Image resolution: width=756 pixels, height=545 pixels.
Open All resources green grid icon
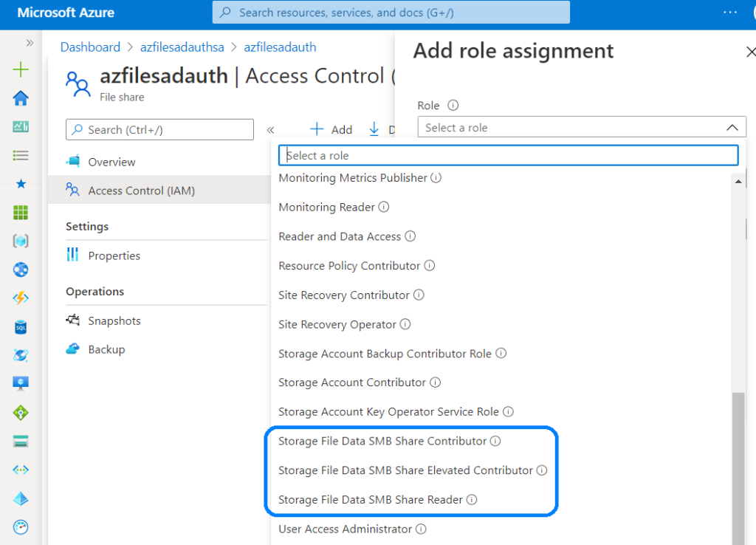(20, 212)
